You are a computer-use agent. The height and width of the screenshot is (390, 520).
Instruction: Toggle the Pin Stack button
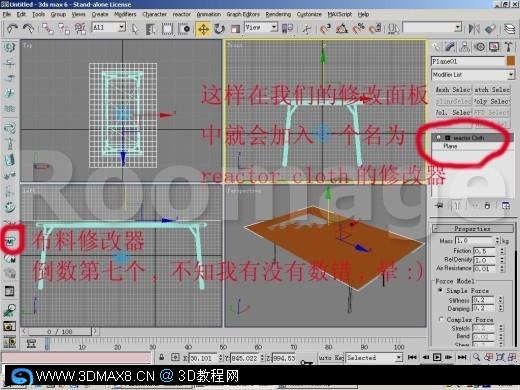(439, 206)
